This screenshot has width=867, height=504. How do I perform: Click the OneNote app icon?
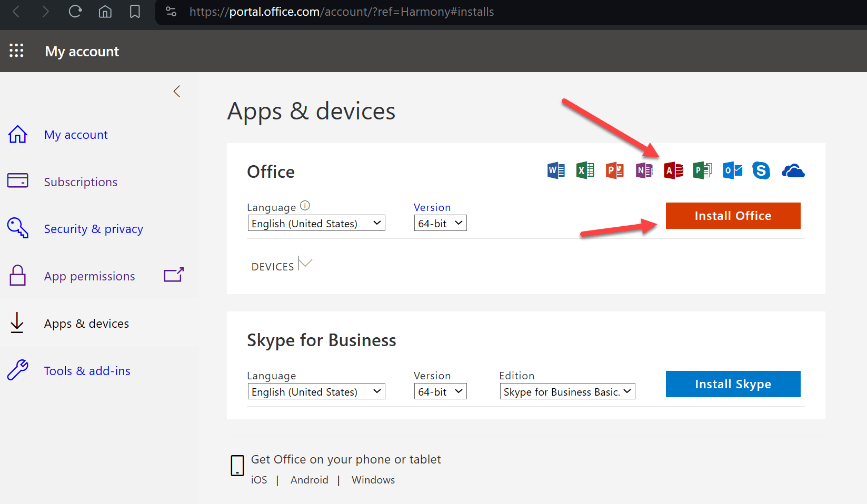tap(644, 170)
